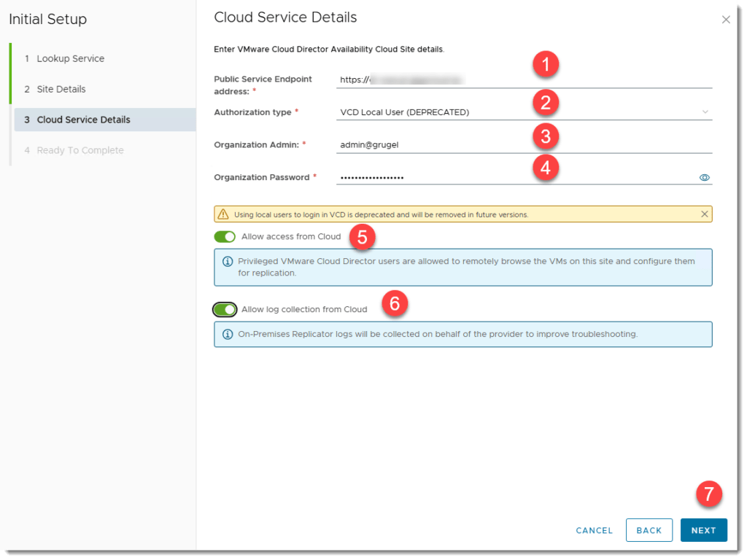Click the BACK button

[x=649, y=530]
